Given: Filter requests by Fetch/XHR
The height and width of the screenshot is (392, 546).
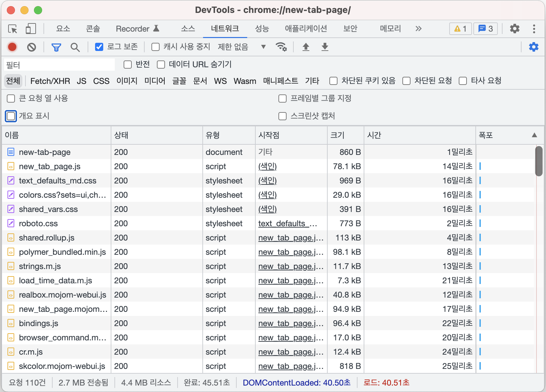Looking at the screenshot, I should (x=50, y=81).
